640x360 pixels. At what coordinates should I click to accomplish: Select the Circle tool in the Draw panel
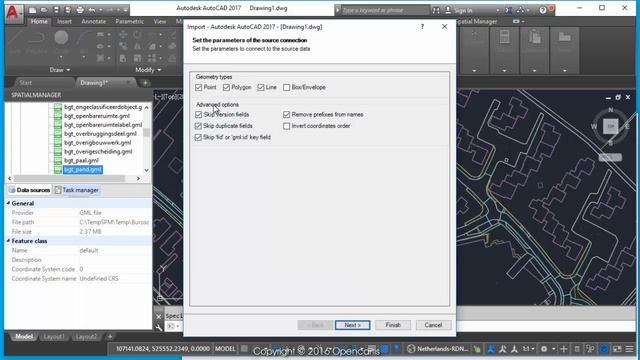(x=61, y=38)
